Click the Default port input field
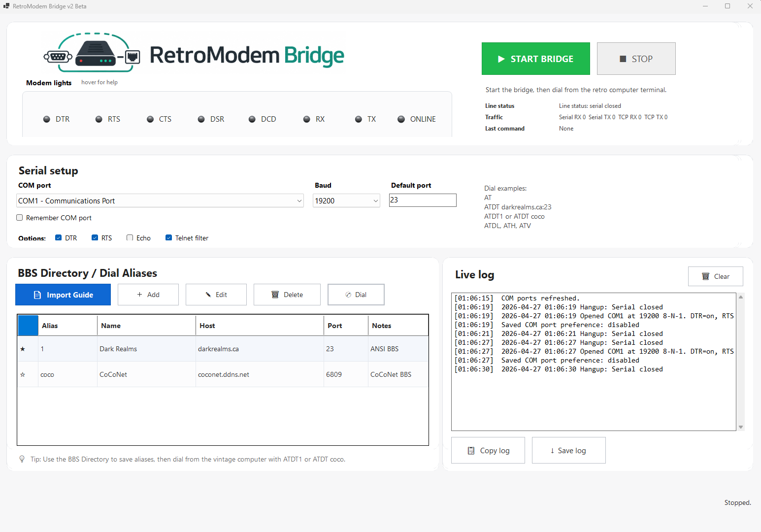This screenshot has height=532, width=761. (423, 200)
